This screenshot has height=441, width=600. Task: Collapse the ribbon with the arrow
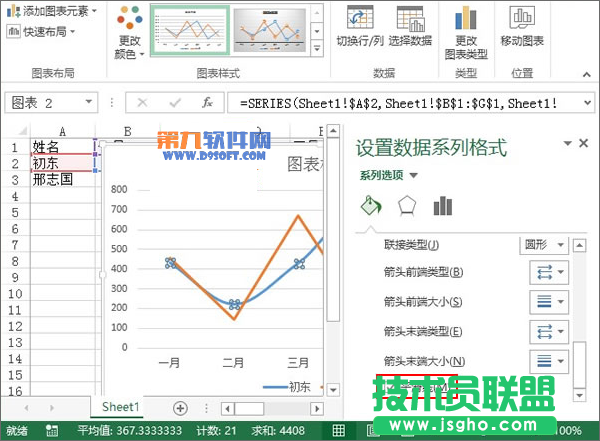pos(587,75)
